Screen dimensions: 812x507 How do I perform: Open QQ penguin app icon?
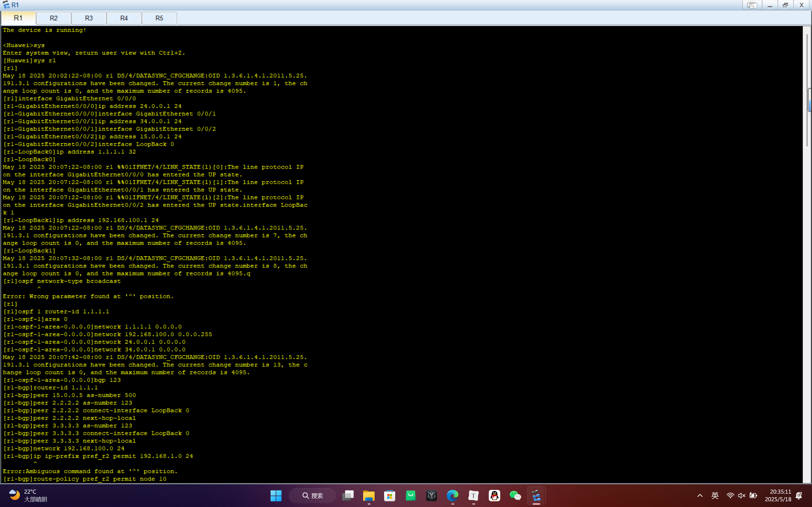(494, 496)
